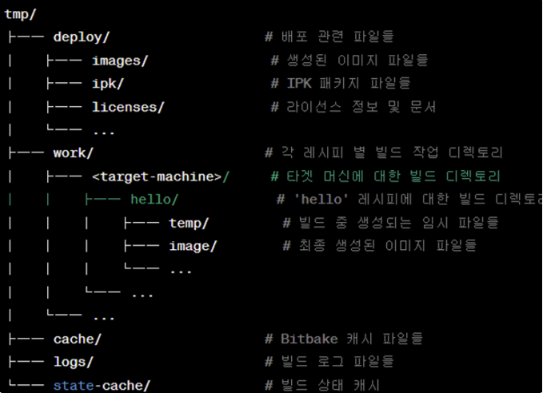Screen dimensions: 543x393
Task: Click the comment '# IPK 패키지 파일들'
Action: [x=341, y=83]
